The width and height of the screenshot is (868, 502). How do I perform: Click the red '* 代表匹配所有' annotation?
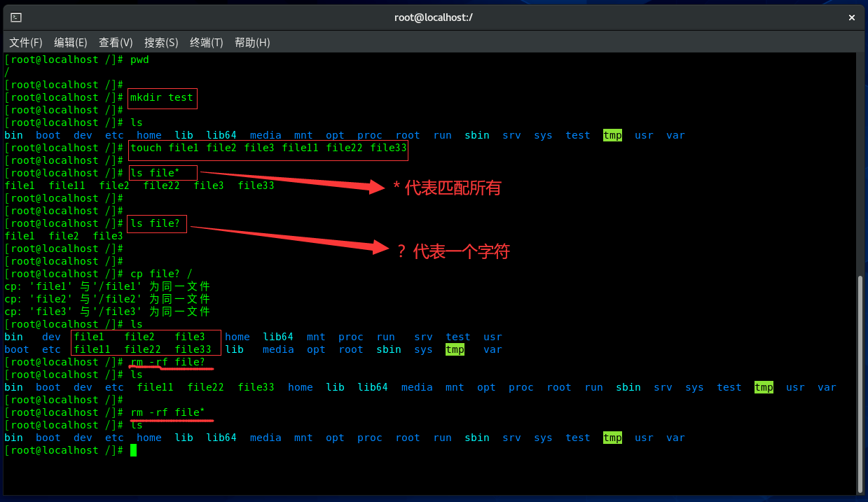[446, 188]
